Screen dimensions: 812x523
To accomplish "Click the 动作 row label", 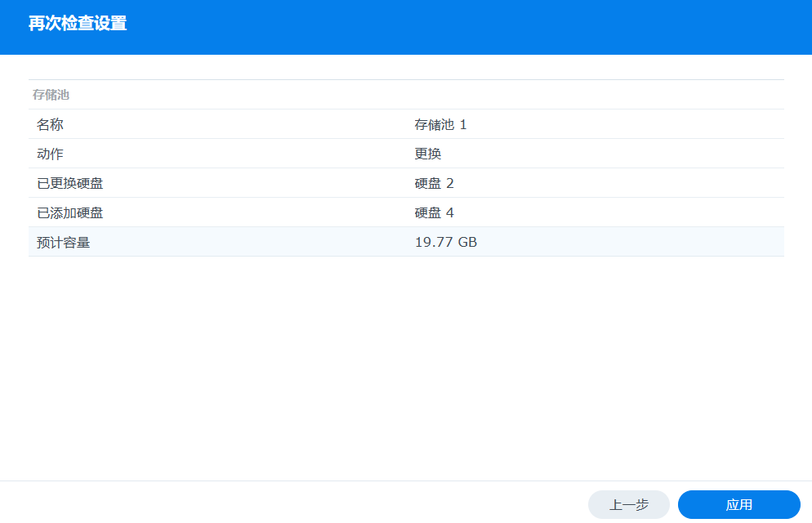I will pyautogui.click(x=50, y=154).
